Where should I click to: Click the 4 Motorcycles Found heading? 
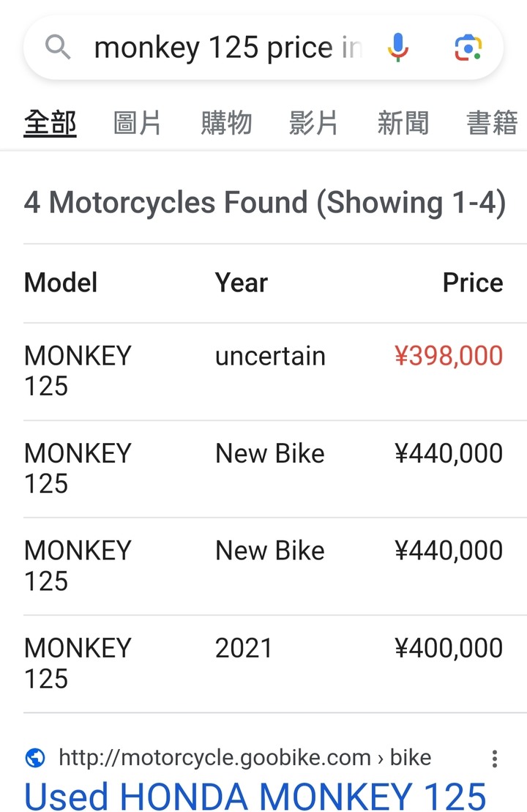tap(265, 202)
